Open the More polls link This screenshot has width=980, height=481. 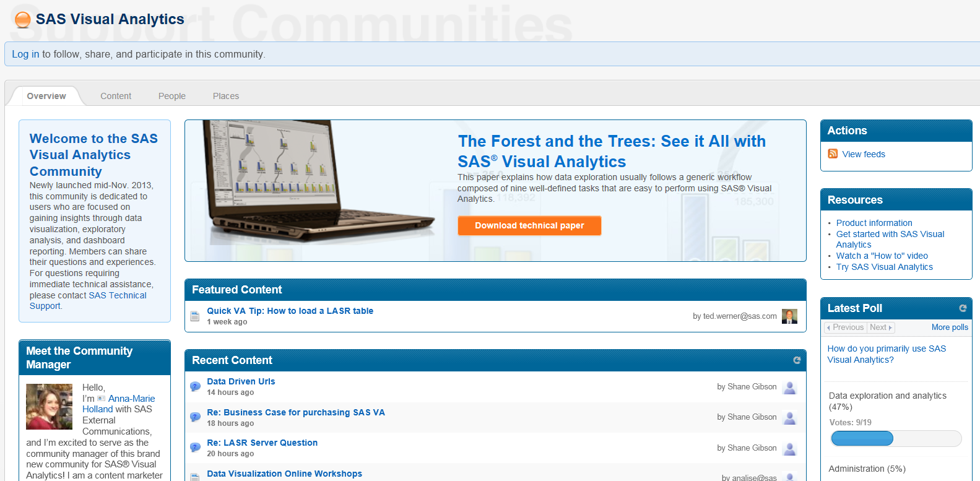(950, 327)
